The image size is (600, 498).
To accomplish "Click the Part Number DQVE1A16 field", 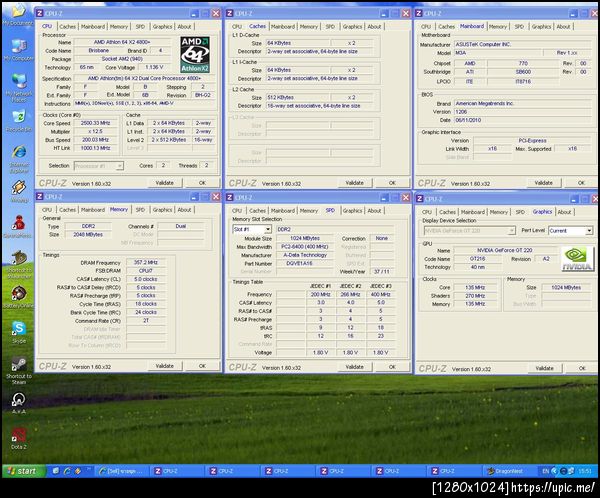I will pyautogui.click(x=305, y=263).
